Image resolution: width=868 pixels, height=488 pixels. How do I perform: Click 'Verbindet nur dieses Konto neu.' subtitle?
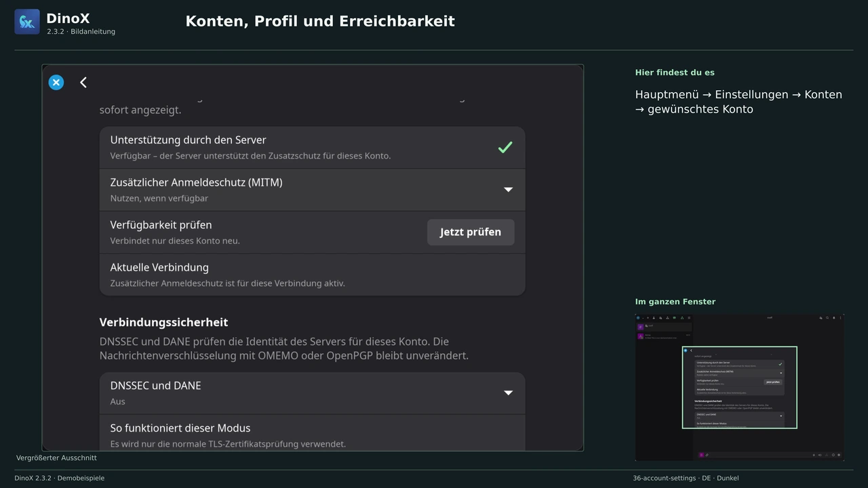pos(175,241)
